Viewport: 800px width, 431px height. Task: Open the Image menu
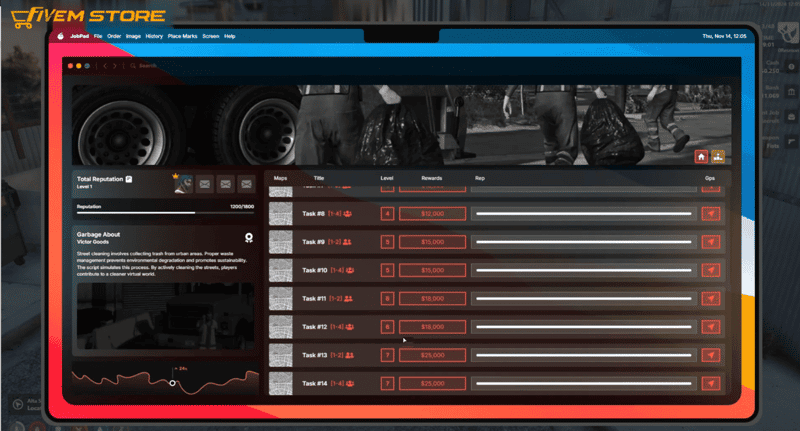[x=133, y=36]
